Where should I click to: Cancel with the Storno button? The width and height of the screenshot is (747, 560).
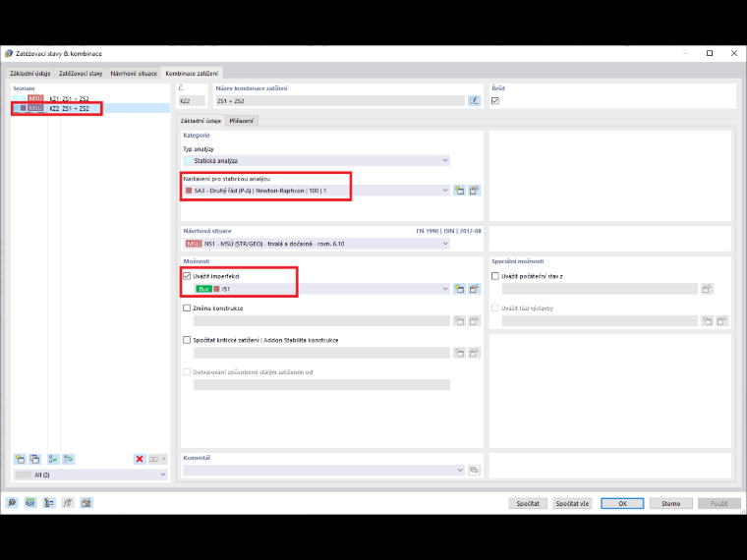(670, 503)
